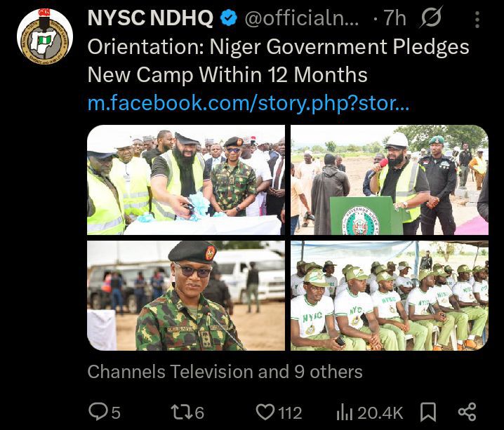Open photo of officials cutting ribbon
The height and width of the screenshot is (430, 504).
click(x=186, y=180)
